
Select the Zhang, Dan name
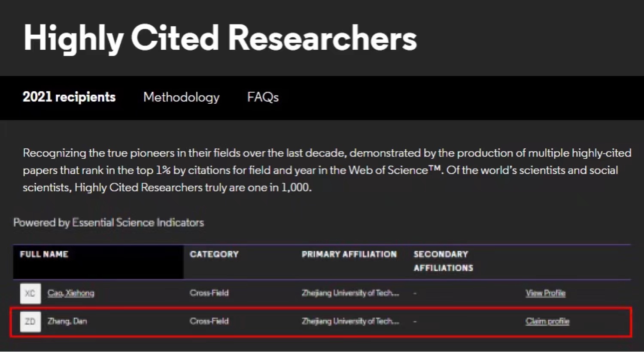[x=67, y=321]
